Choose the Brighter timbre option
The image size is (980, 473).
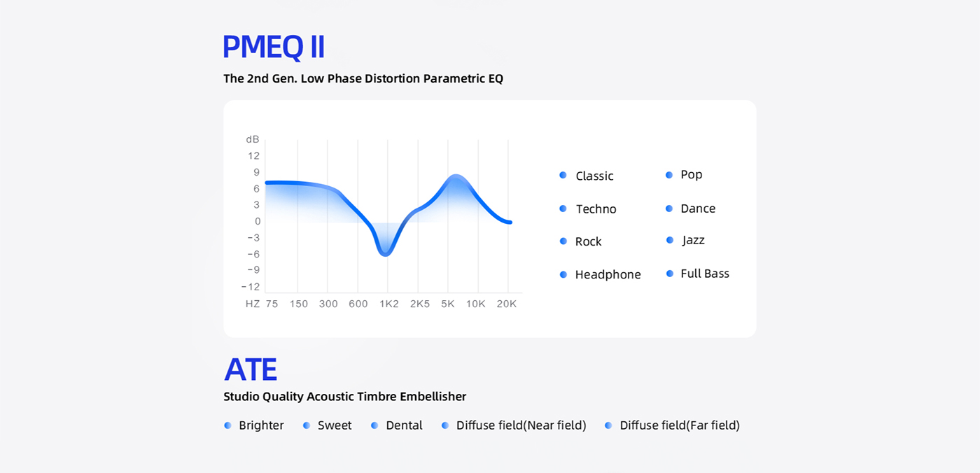(260, 425)
